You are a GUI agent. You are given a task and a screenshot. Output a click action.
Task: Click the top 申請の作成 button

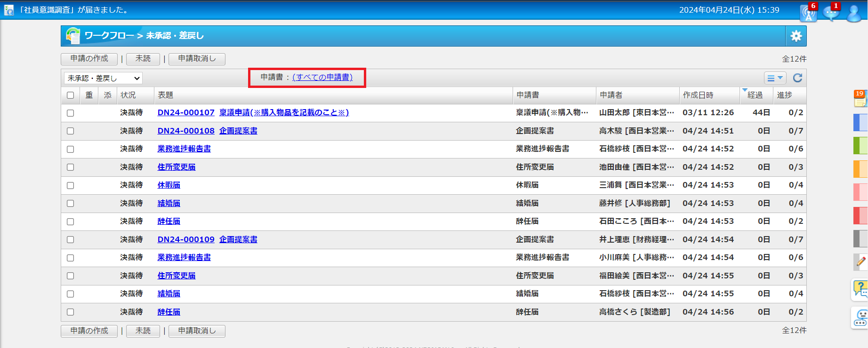[x=89, y=59]
